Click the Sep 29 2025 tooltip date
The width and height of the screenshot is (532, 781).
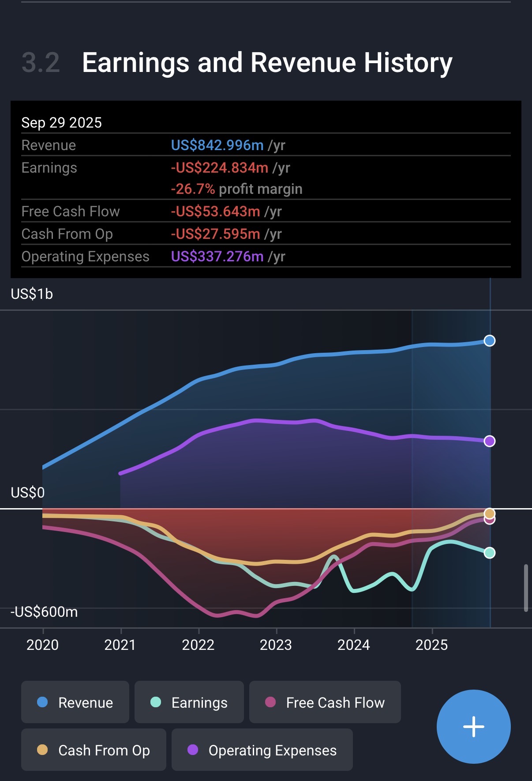click(62, 123)
